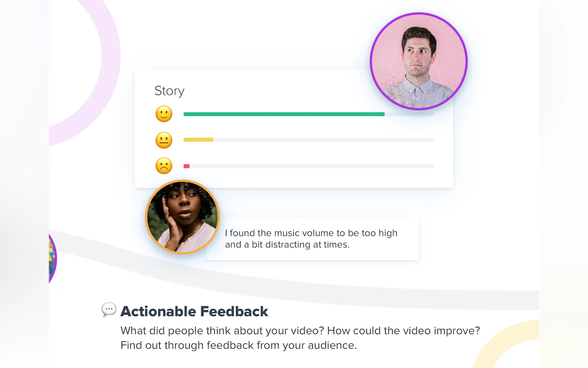588x368 pixels.
Task: Click the speech bubble icon beside Actionable Feedback
Action: click(109, 310)
